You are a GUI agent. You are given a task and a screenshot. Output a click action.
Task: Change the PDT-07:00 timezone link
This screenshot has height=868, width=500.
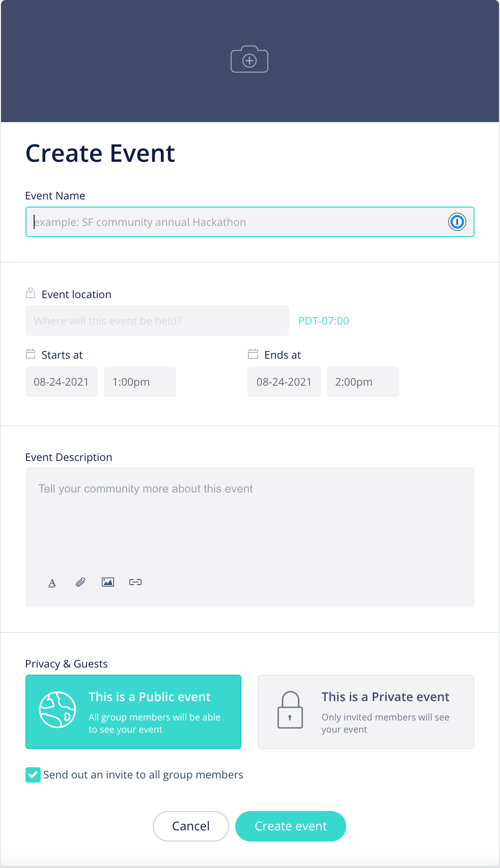tap(324, 321)
